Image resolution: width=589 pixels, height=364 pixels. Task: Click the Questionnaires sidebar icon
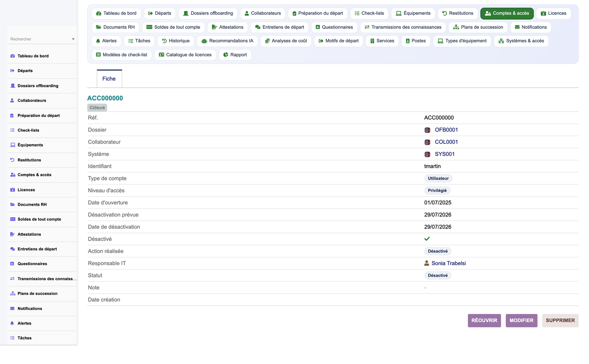coord(13,264)
